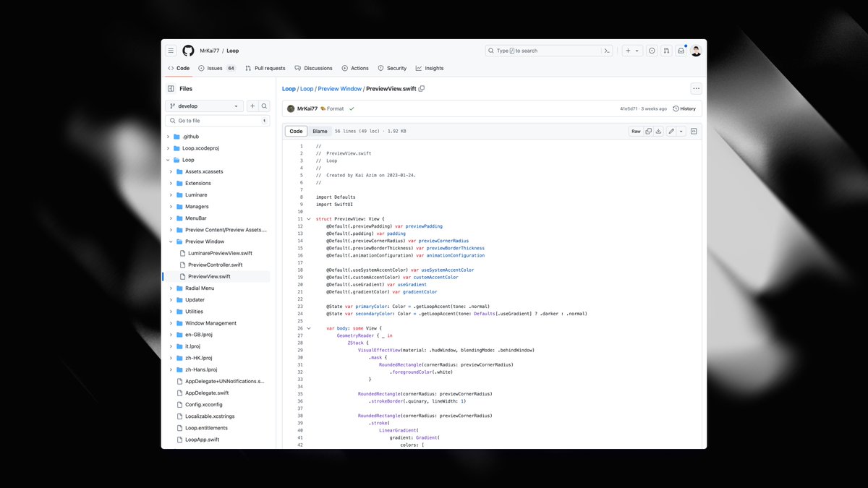Open more edit options dropdown arrow
The width and height of the screenshot is (868, 488).
click(681, 132)
